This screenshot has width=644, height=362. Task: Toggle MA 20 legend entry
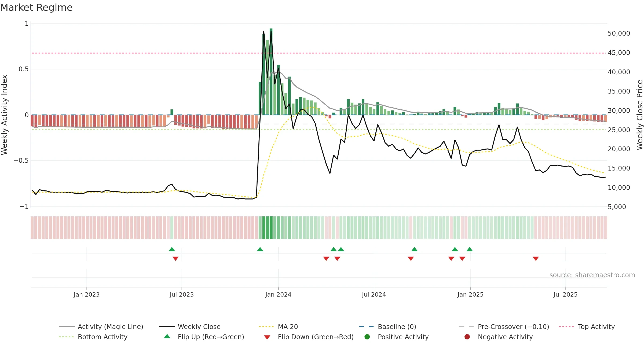coord(278,327)
